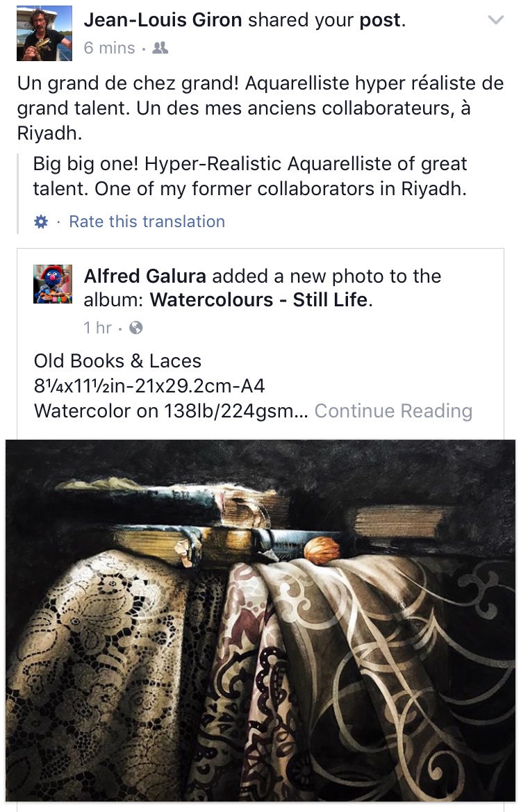The height and width of the screenshot is (812, 521).
Task: Open Jean-Louis Giron's profile picture
Action: click(x=44, y=33)
